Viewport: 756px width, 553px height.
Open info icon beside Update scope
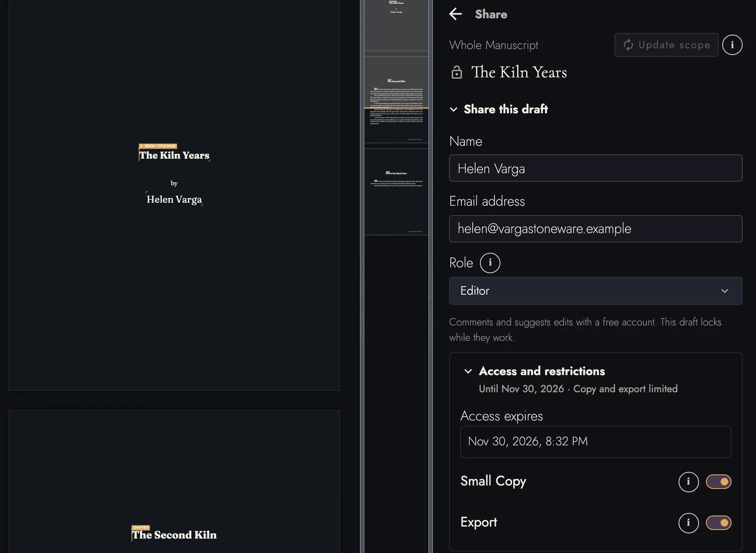coord(732,45)
